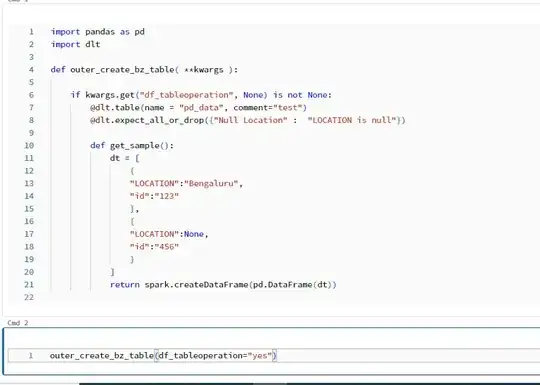The image size is (540, 385).
Task: Click the 'dt = [' assignment line
Action: click(x=125, y=158)
